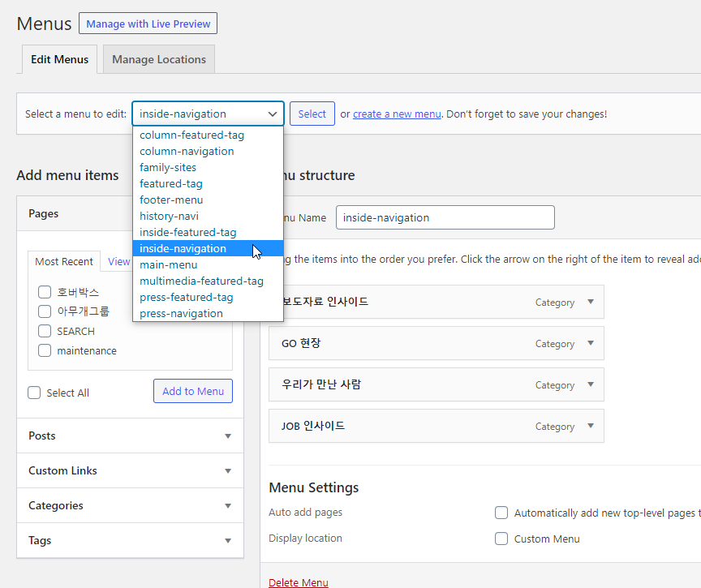
Task: Click the Select button
Action: pos(312,114)
